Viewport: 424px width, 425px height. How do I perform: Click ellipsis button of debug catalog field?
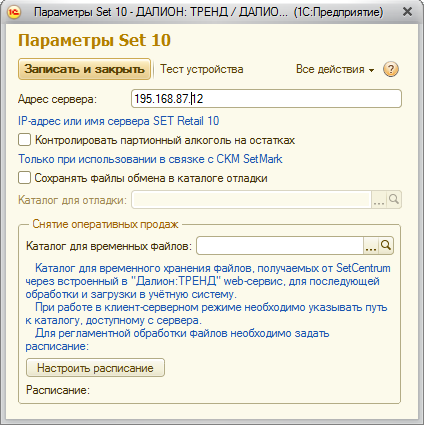click(379, 200)
